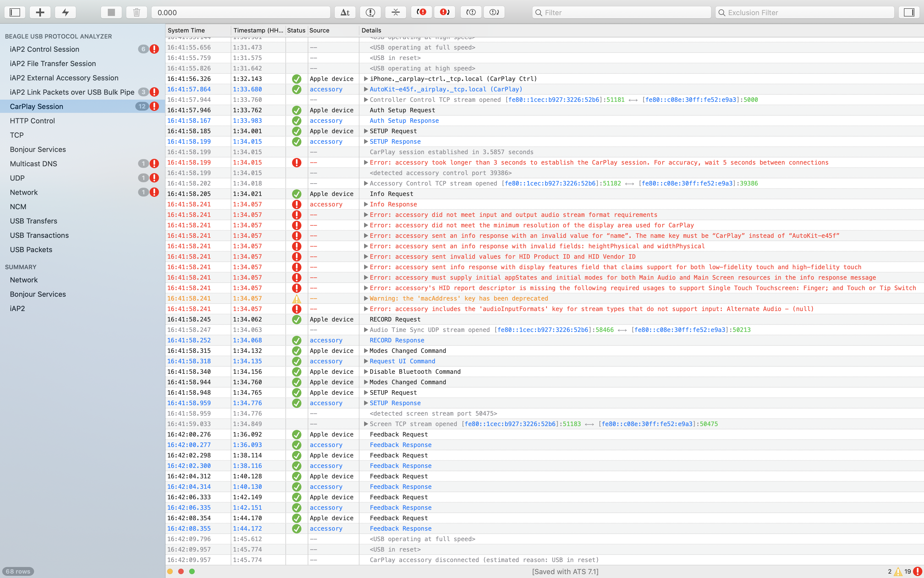Click the UDP red error badge
The image size is (924, 578).
(x=154, y=178)
